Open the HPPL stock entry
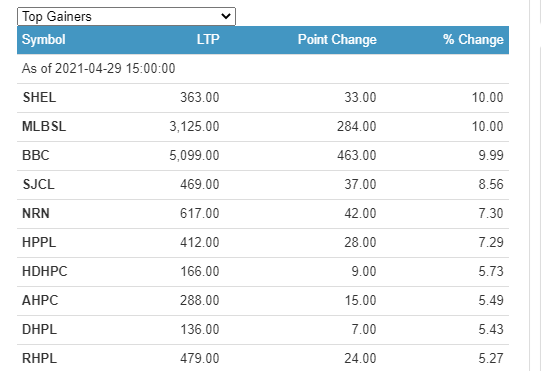Image resolution: width=541 pixels, height=371 pixels. [39, 242]
